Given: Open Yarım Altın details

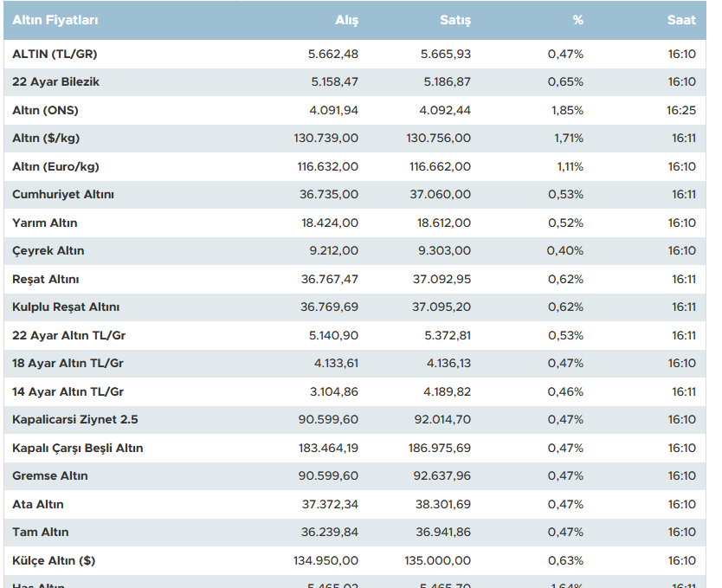Looking at the screenshot, I should click(45, 223).
